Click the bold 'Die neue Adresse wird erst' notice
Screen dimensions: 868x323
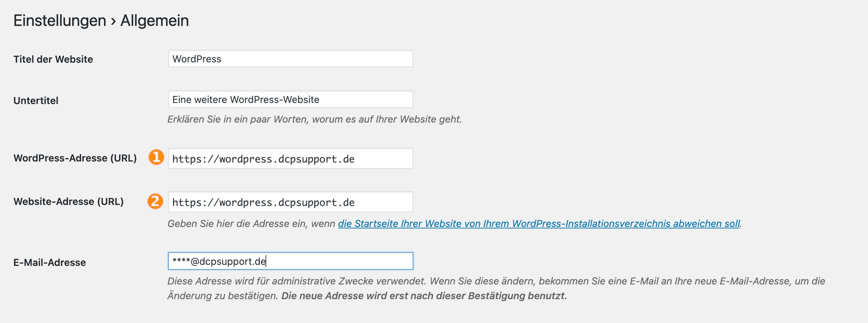[424, 296]
